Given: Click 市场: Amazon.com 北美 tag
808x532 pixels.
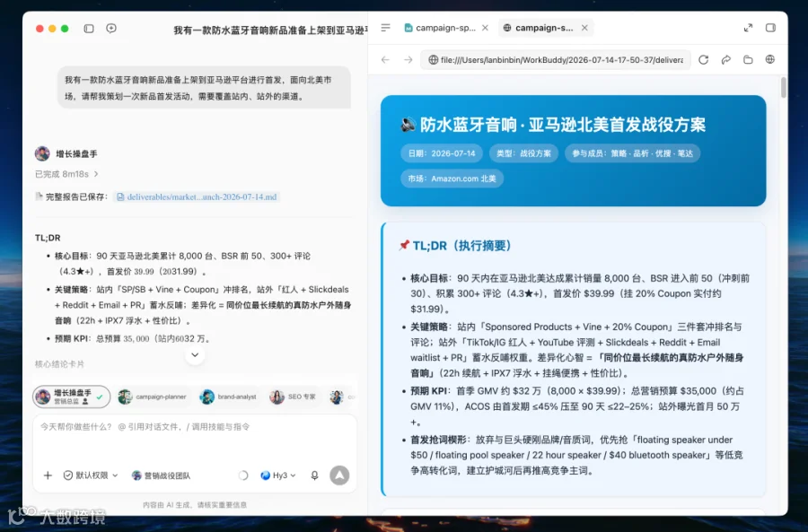Looking at the screenshot, I should pos(452,179).
